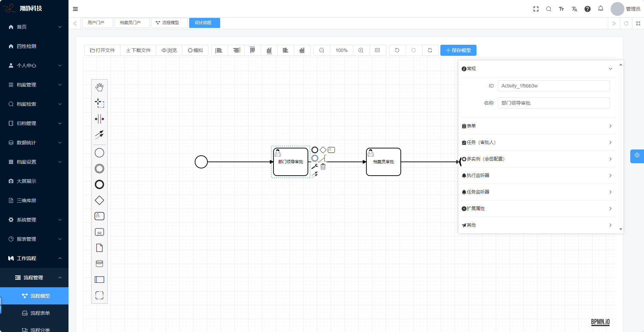This screenshot has height=332, width=644.
Task: Click the undo arrow in toolbar
Action: point(397,50)
